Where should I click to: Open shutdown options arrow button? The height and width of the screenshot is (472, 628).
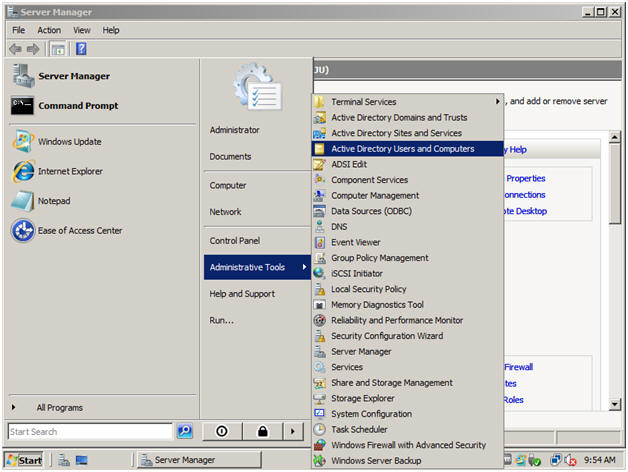pos(293,431)
